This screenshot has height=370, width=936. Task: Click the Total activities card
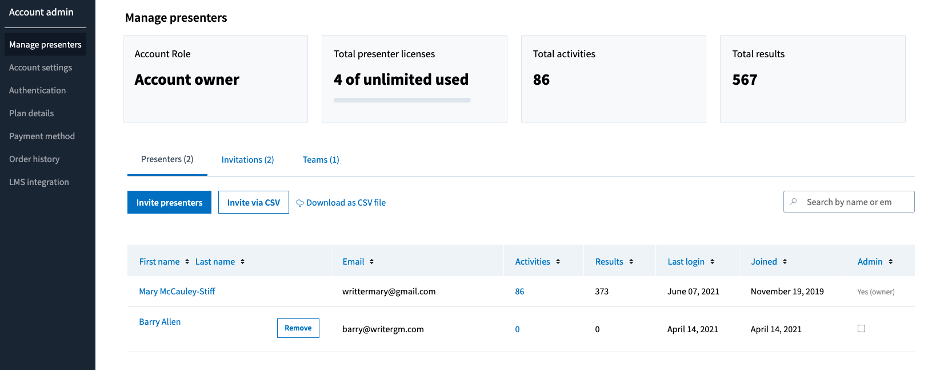(x=613, y=79)
